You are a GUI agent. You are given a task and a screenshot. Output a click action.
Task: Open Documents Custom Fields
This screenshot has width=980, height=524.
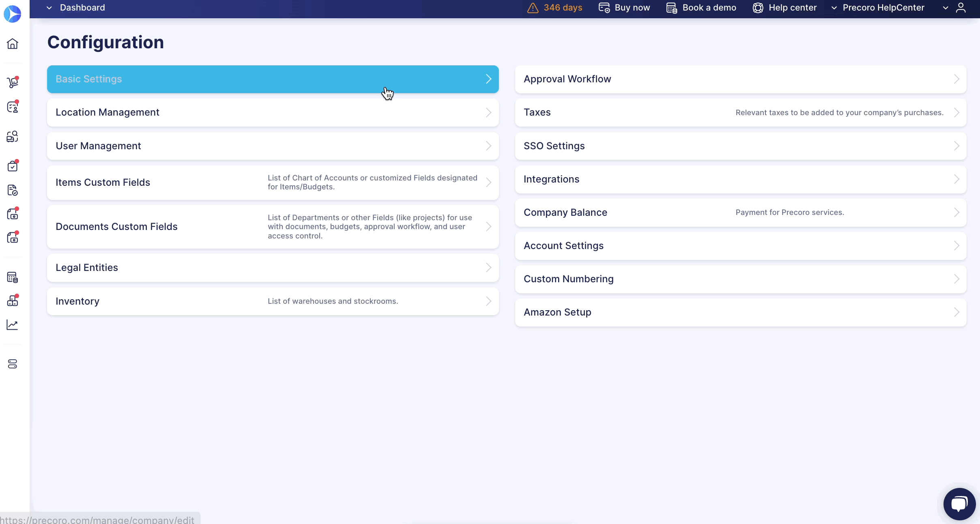[x=273, y=227]
